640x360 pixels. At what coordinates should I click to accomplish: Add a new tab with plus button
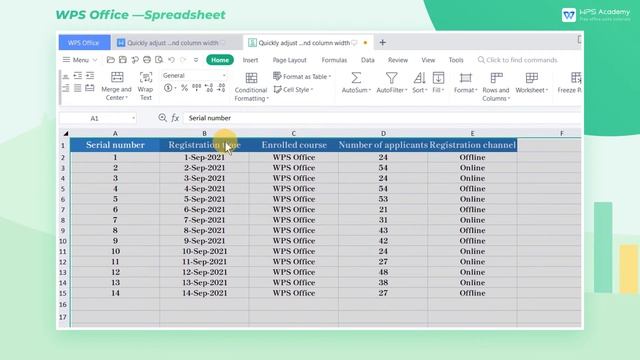(382, 42)
